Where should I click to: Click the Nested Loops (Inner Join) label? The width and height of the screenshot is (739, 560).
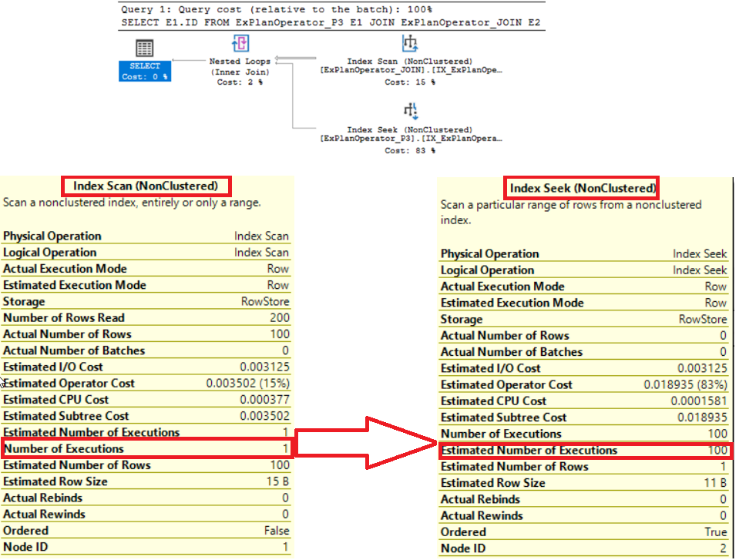240,67
